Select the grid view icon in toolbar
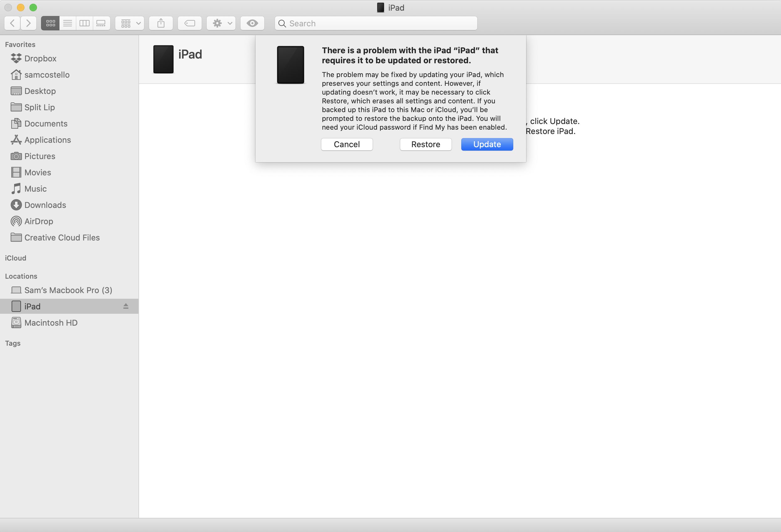 [50, 23]
